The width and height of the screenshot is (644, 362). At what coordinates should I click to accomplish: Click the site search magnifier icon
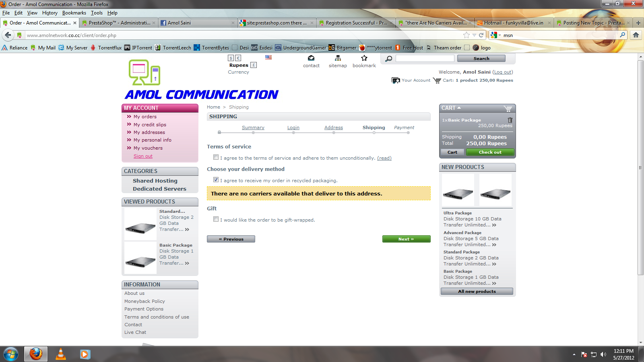click(x=388, y=59)
